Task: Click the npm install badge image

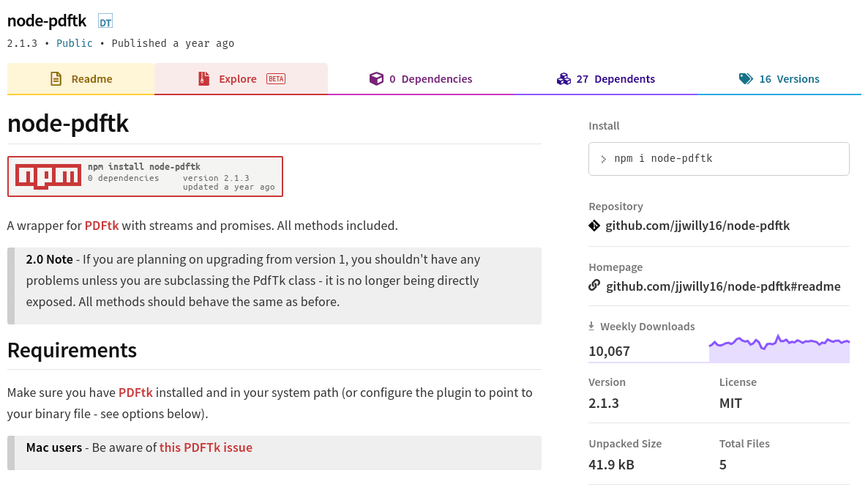Action: [145, 176]
